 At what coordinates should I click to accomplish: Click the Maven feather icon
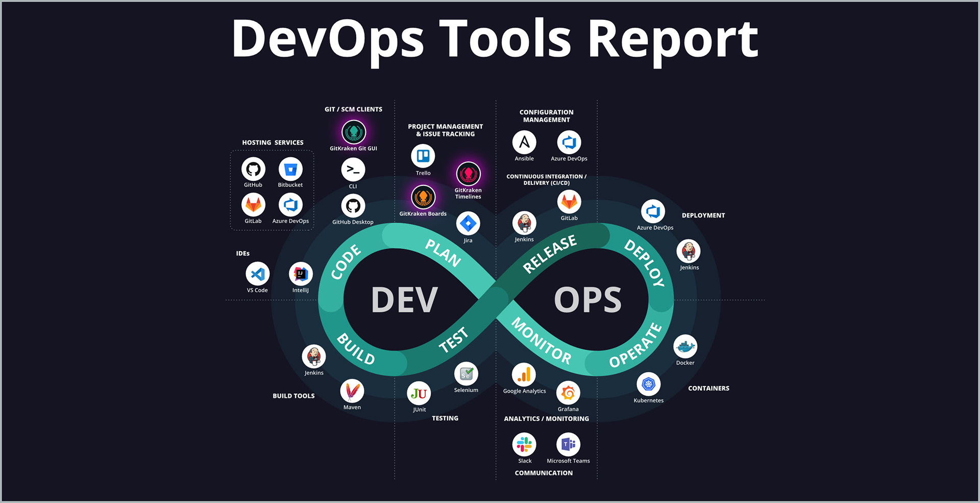[x=352, y=391]
